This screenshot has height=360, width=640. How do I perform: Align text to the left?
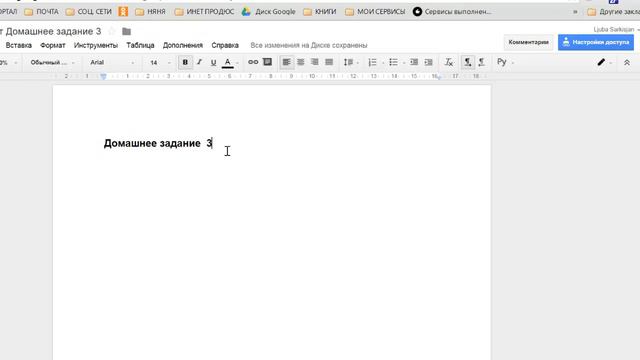[x=287, y=62]
